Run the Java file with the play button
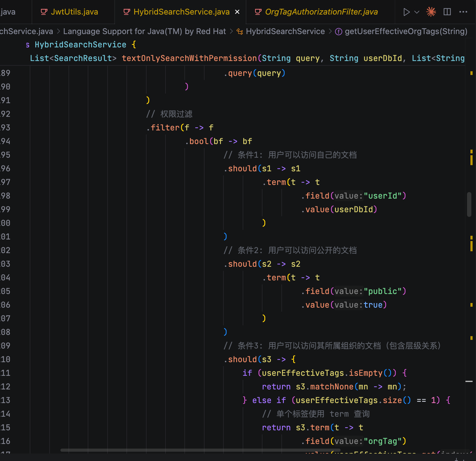The width and height of the screenshot is (476, 461). [x=406, y=12]
